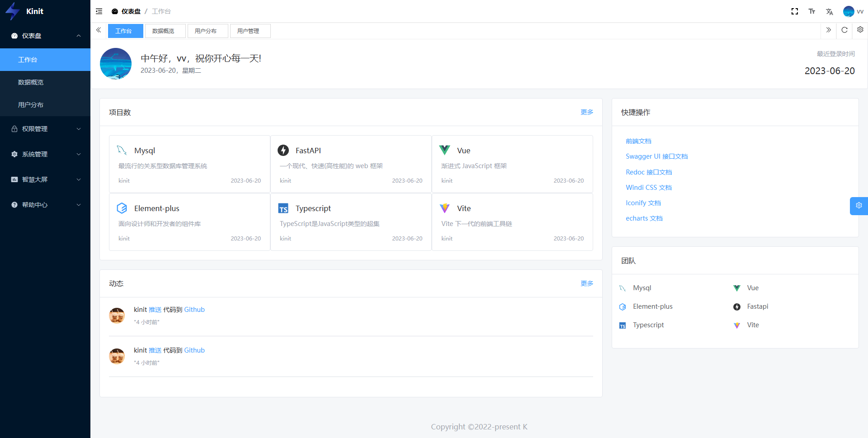
Task: Open Windi CSS 文档 link
Action: (x=649, y=188)
